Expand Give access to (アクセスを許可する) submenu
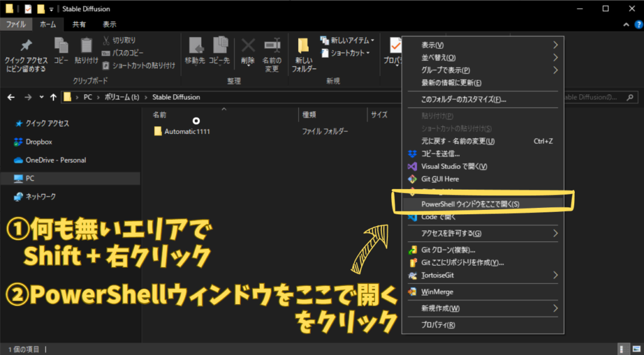644x355 pixels. (x=482, y=233)
